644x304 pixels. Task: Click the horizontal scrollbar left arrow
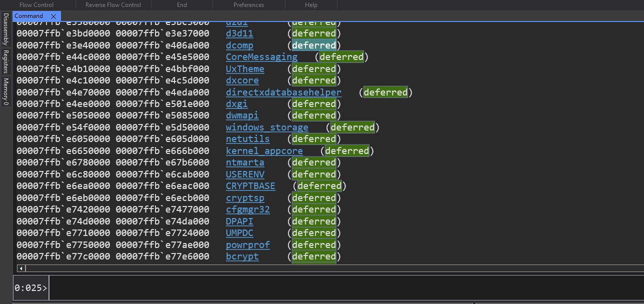[21, 268]
